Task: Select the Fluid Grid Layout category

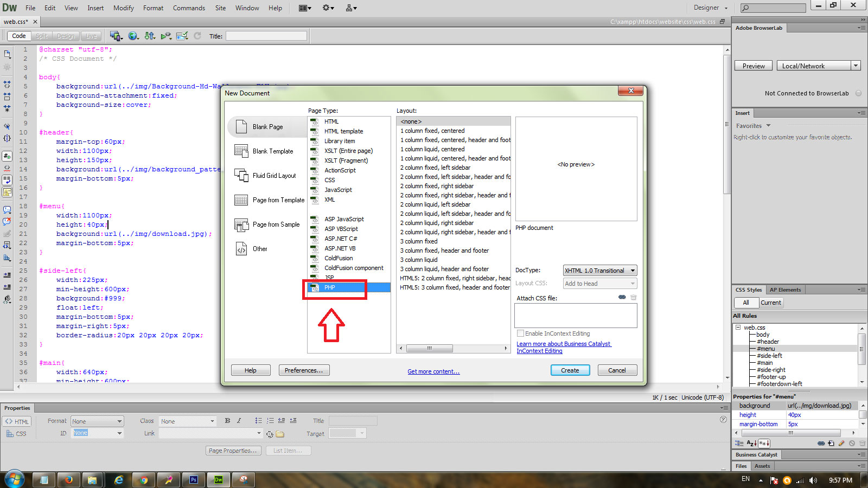Action: tap(266, 175)
